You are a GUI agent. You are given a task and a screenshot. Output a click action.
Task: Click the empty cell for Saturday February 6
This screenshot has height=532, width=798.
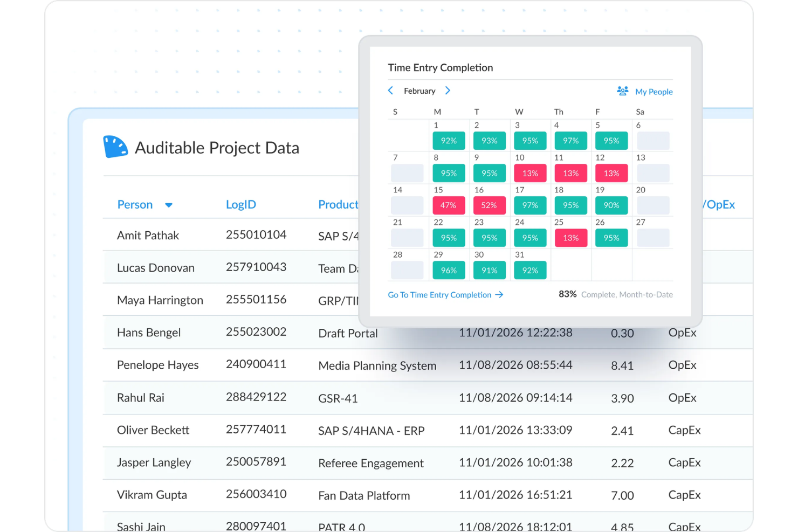point(652,141)
